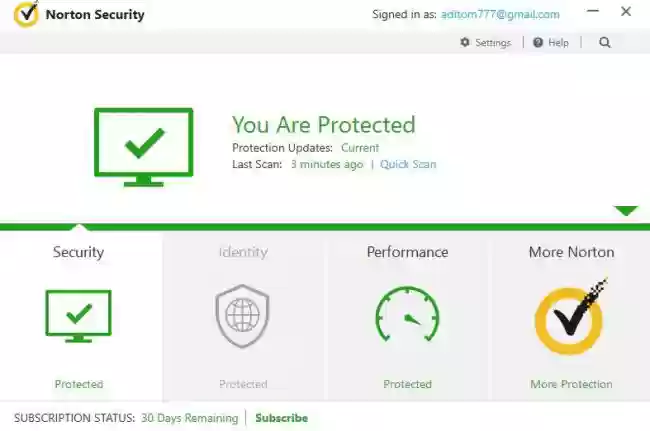Click the Performance speedometer icon
650x431 pixels.
407,314
